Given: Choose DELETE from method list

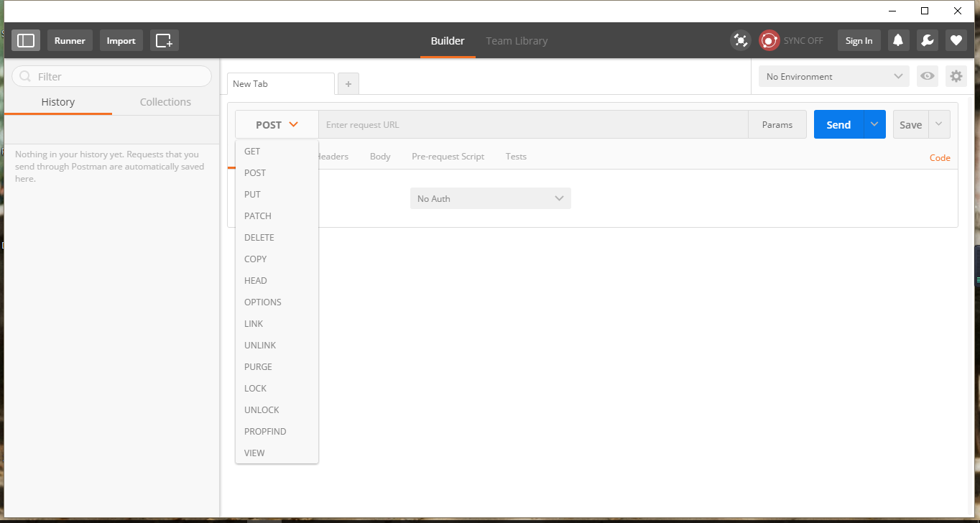Looking at the screenshot, I should click(x=277, y=238).
